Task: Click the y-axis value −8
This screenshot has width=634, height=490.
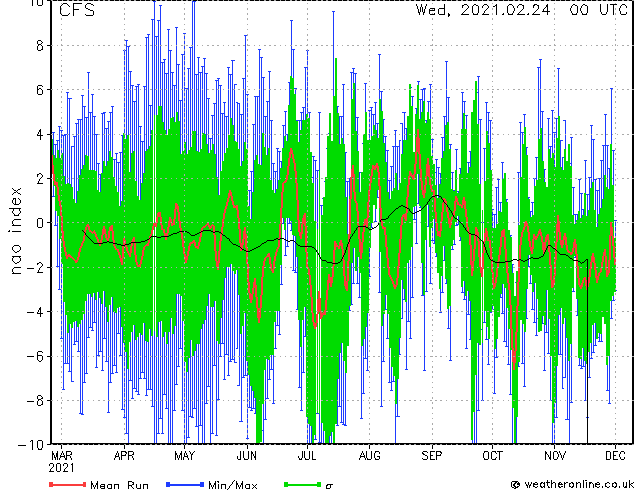Action: point(35,401)
